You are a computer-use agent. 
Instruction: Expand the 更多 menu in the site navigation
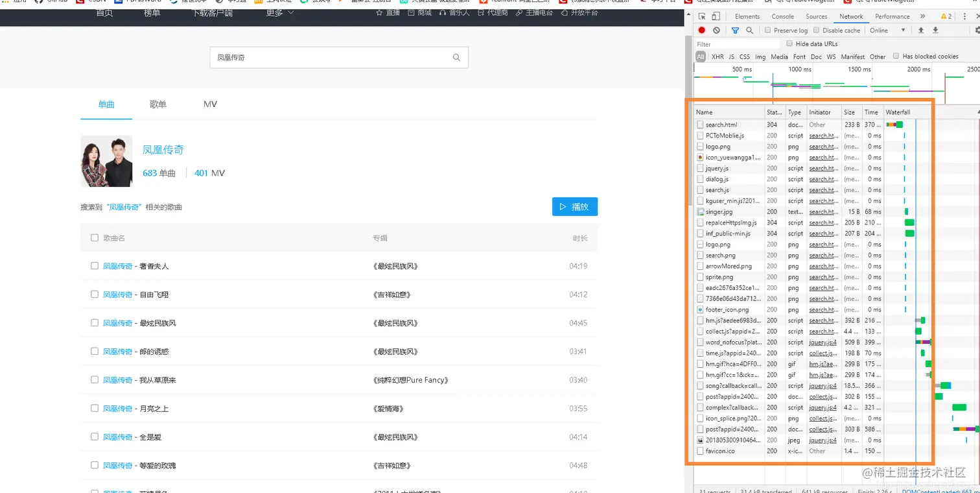tap(279, 12)
